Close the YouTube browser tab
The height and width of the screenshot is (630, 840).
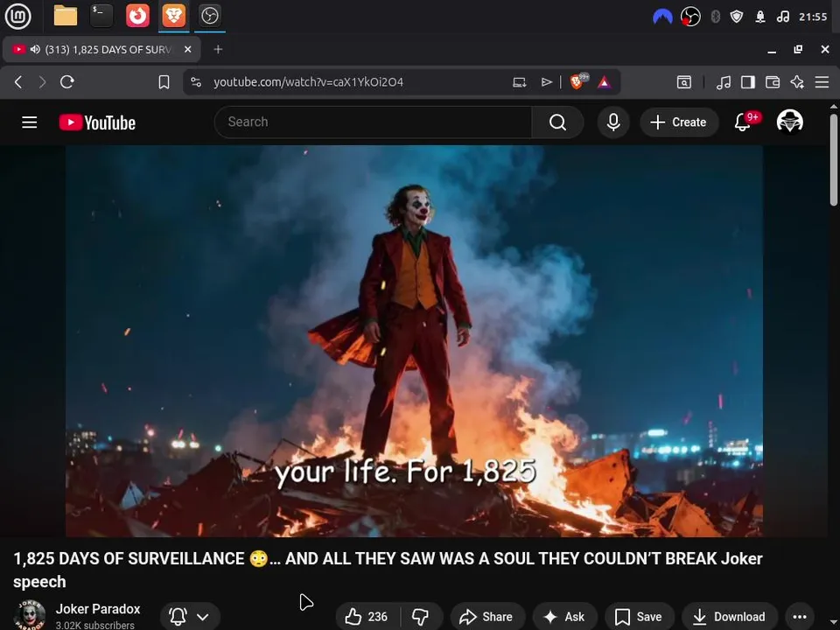point(187,49)
